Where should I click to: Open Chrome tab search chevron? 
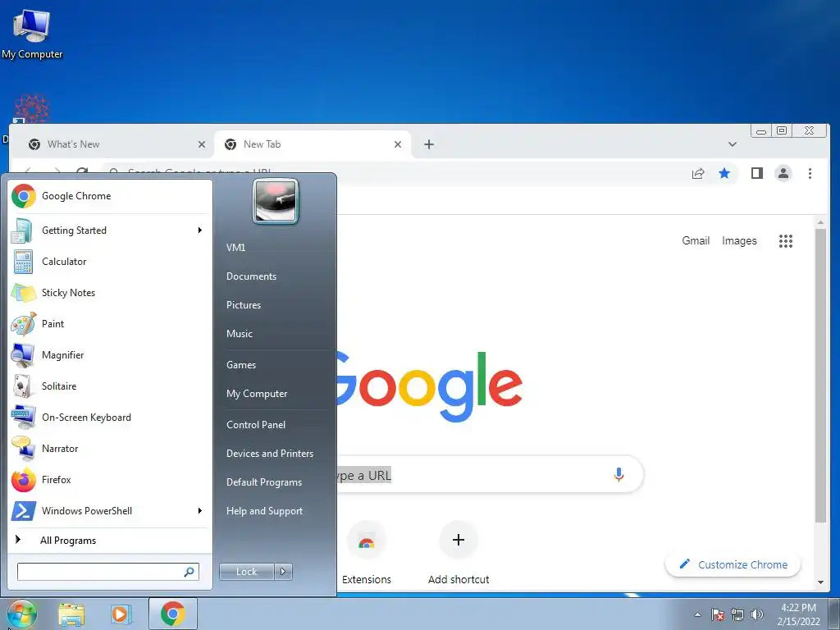tap(733, 144)
